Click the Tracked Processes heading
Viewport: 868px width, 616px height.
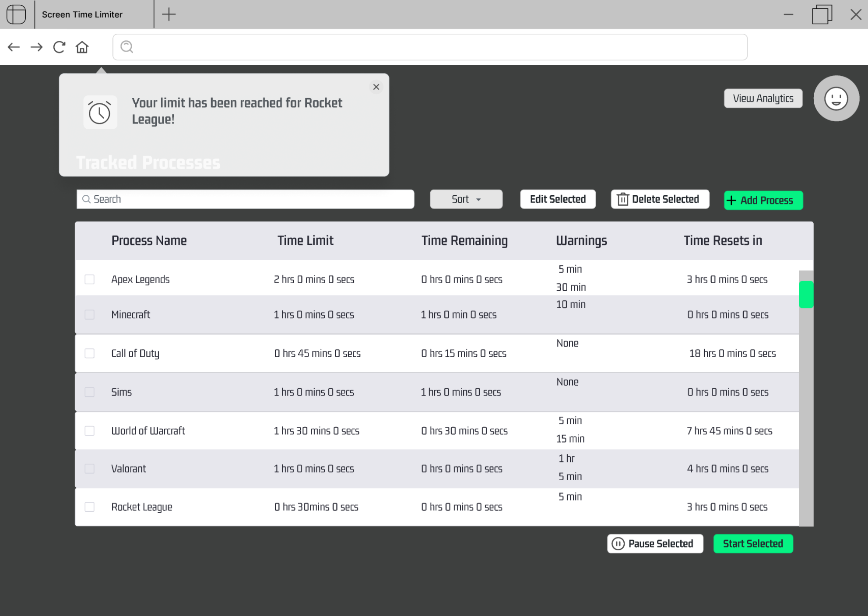point(148,162)
